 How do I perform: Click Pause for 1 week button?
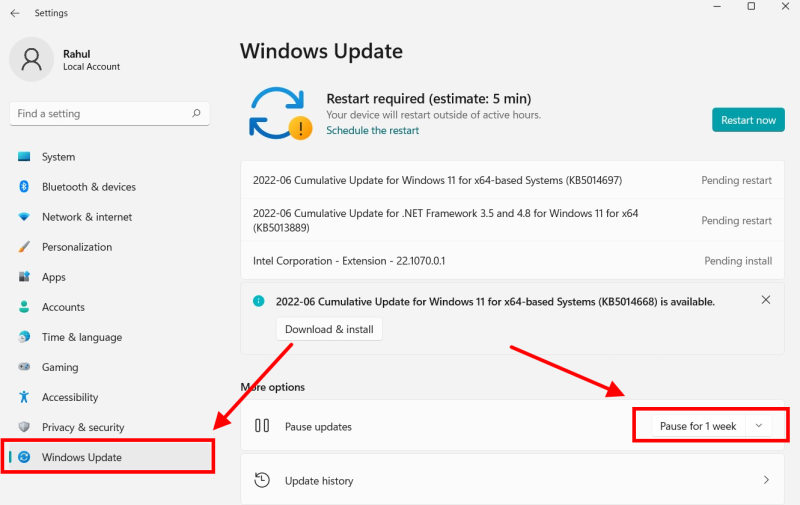pos(698,426)
